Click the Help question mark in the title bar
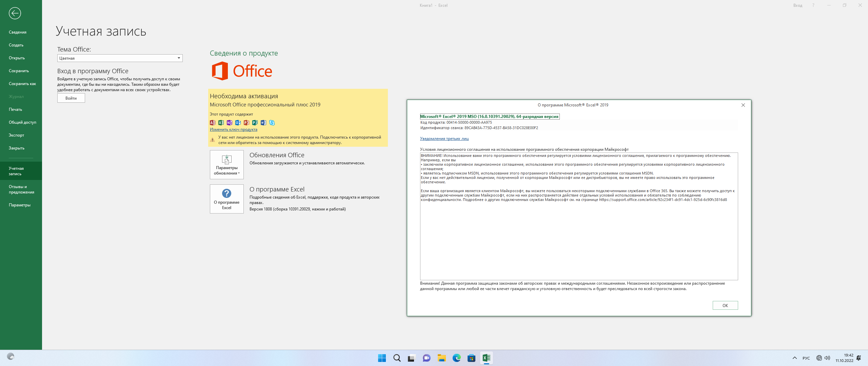Image resolution: width=868 pixels, height=366 pixels. [813, 5]
